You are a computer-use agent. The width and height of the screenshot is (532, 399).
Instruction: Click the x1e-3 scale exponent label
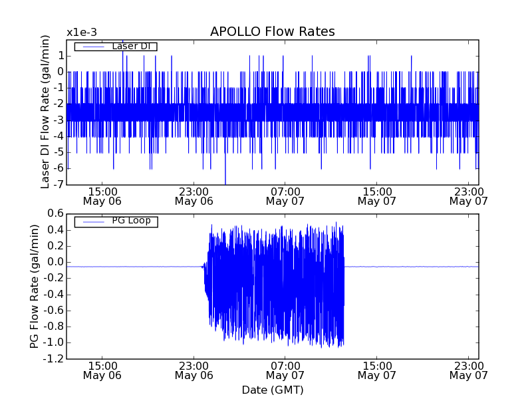point(81,33)
